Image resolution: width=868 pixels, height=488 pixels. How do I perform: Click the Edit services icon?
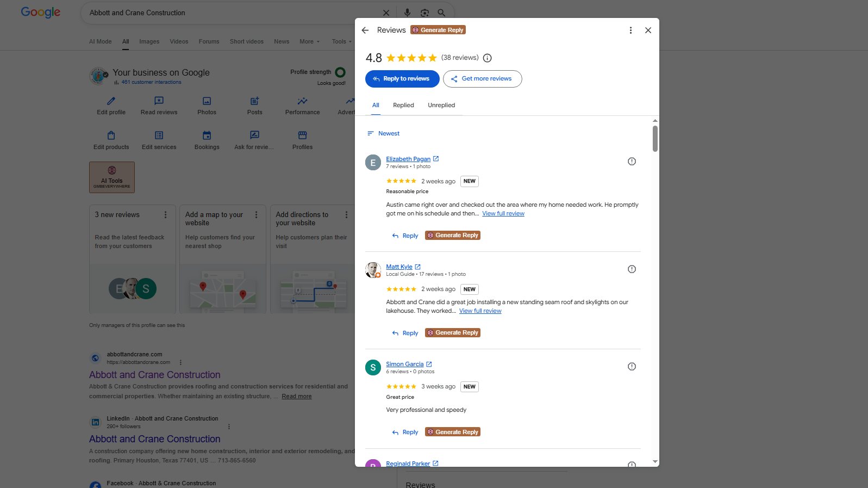click(159, 135)
